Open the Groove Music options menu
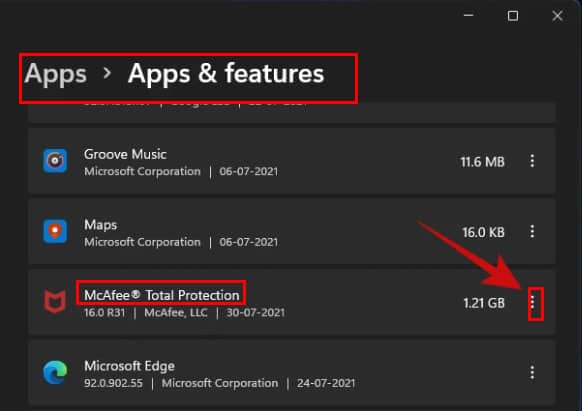This screenshot has width=582, height=411. coord(532,161)
